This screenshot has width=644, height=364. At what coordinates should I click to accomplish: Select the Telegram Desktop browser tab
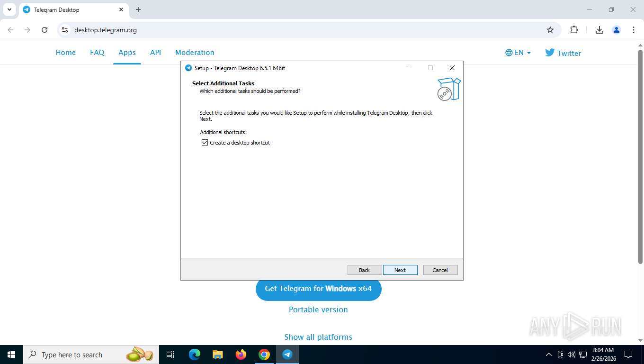pos(73,9)
